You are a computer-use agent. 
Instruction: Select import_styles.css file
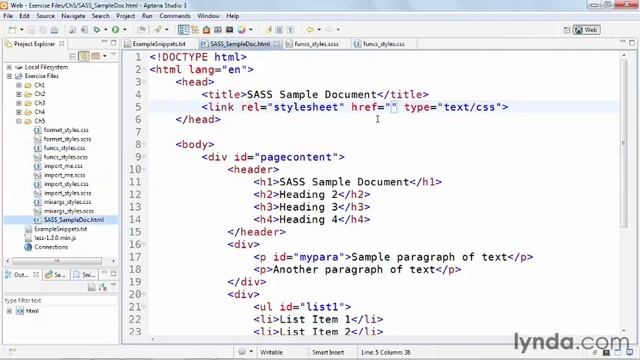pyautogui.click(x=67, y=184)
